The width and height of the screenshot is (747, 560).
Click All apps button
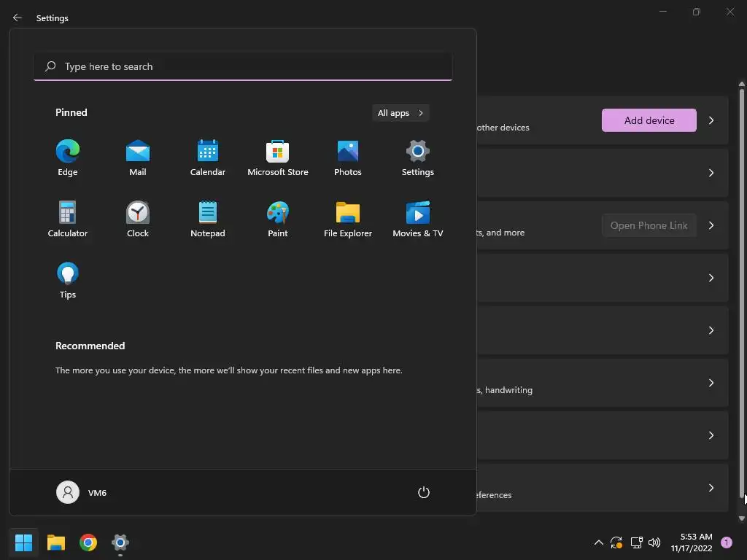400,113
